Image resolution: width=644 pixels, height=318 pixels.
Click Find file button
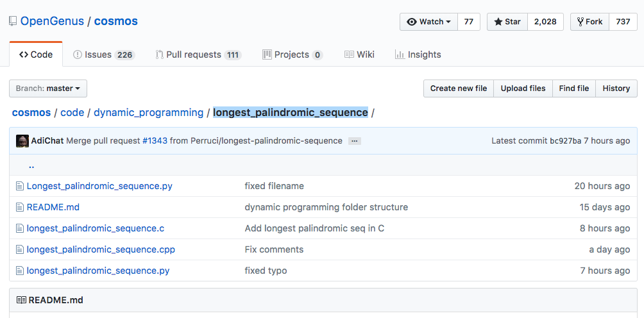tap(574, 88)
